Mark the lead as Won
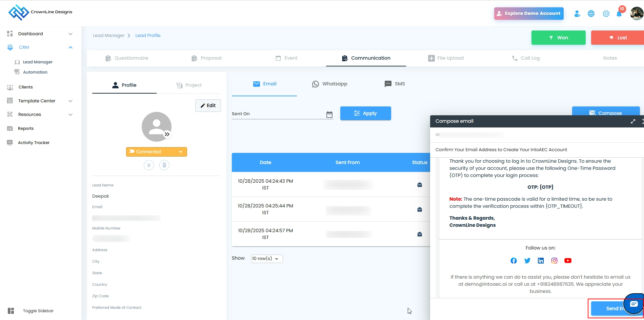Image resolution: width=644 pixels, height=320 pixels. click(x=559, y=38)
